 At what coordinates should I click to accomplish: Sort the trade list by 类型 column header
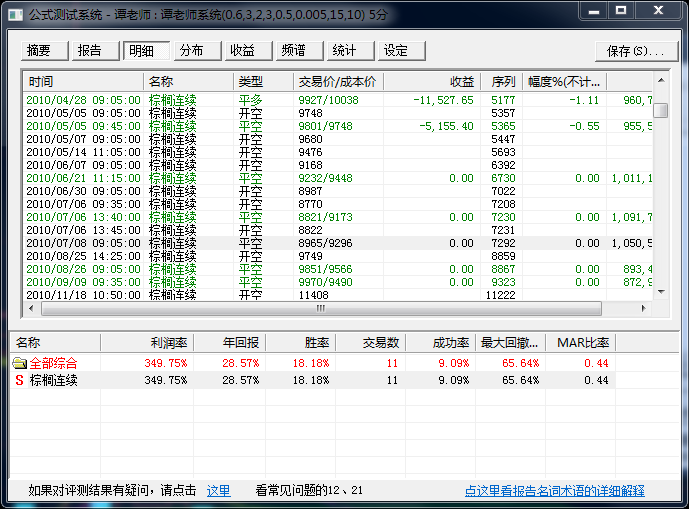263,81
